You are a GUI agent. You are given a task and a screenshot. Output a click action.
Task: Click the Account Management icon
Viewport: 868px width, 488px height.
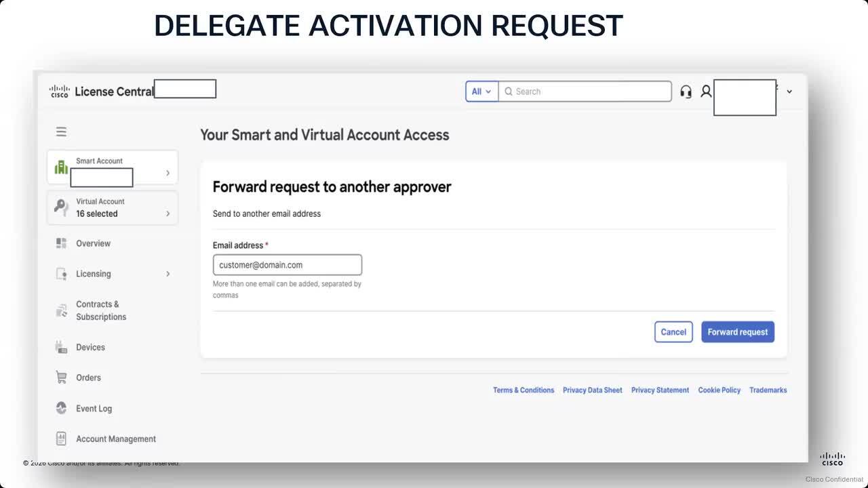tap(61, 439)
